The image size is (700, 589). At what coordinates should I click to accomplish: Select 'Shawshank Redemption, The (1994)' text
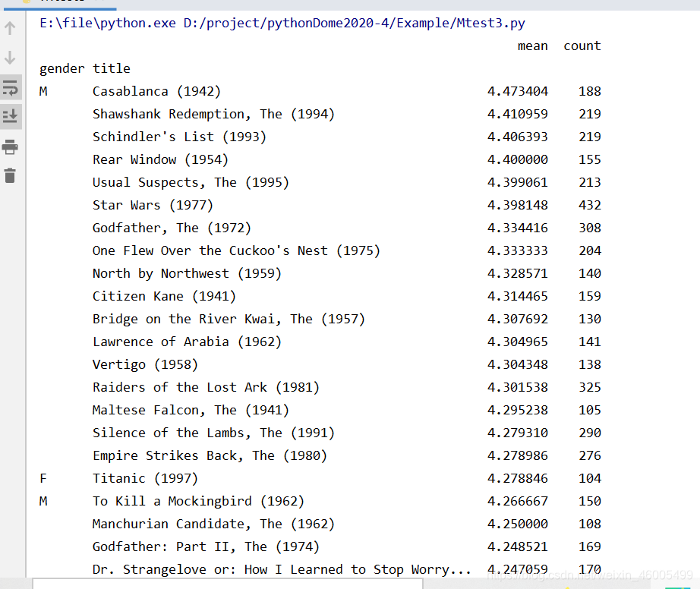pos(214,114)
